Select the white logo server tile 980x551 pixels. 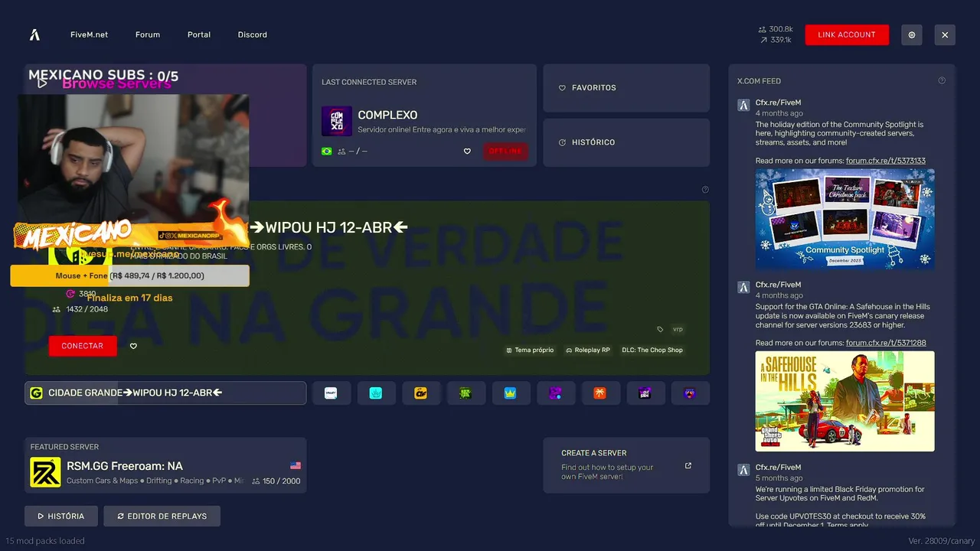[331, 393]
